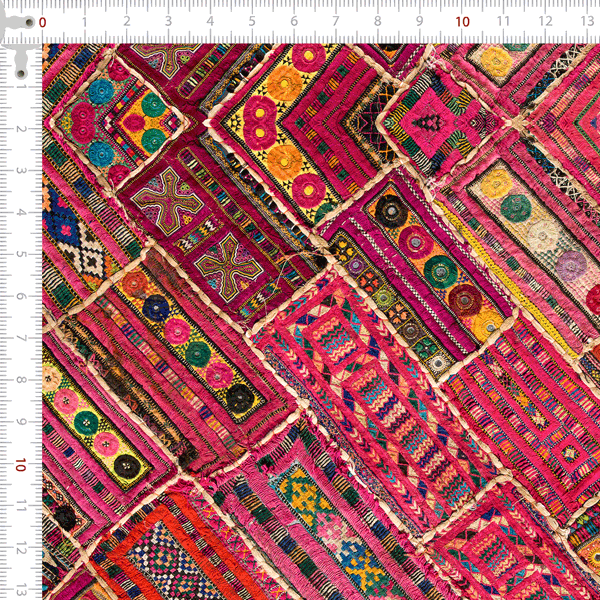This screenshot has width=600, height=600.
Task: Click the number 8 on the top ruler
Action: coord(378,21)
